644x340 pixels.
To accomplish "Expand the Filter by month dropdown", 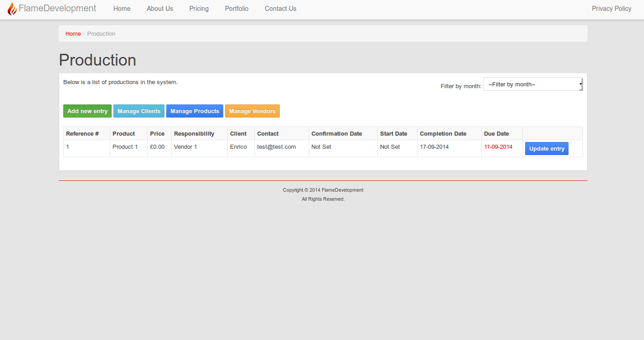I will (533, 84).
